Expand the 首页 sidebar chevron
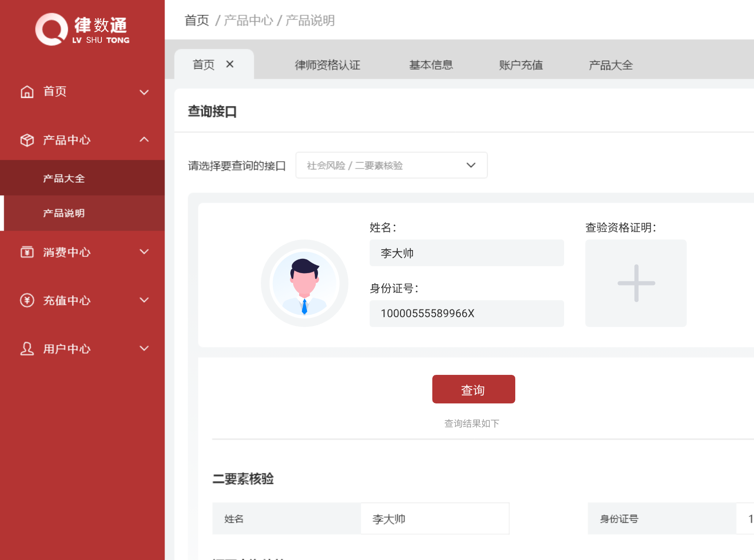 (144, 92)
